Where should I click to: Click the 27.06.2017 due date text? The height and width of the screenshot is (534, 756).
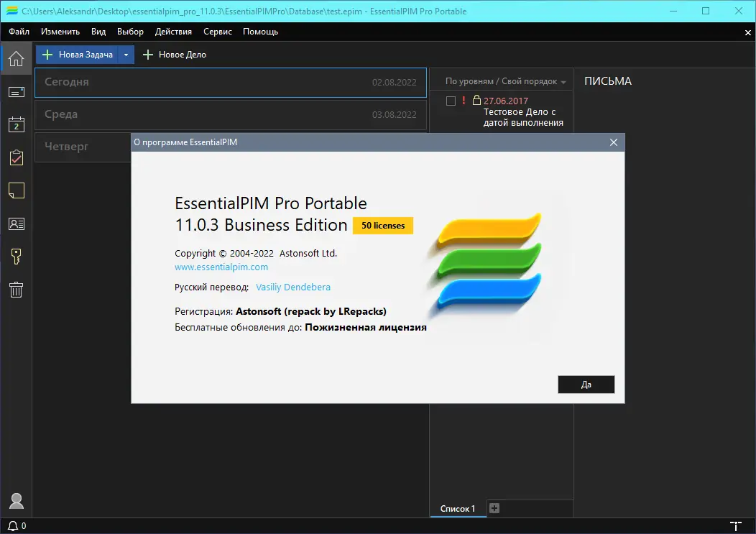tap(506, 101)
